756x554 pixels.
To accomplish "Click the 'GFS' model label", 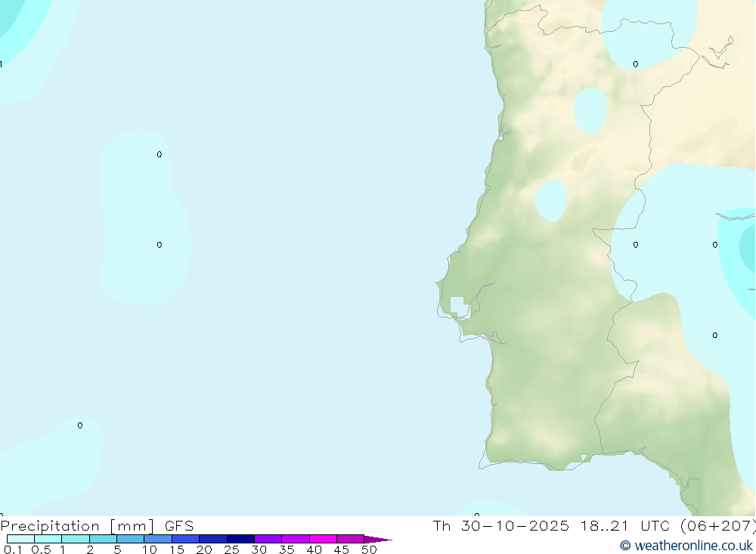I will coord(179,526).
